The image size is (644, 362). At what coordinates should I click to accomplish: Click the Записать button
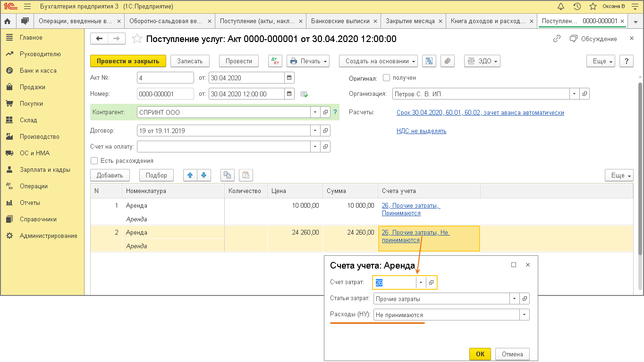pyautogui.click(x=190, y=61)
